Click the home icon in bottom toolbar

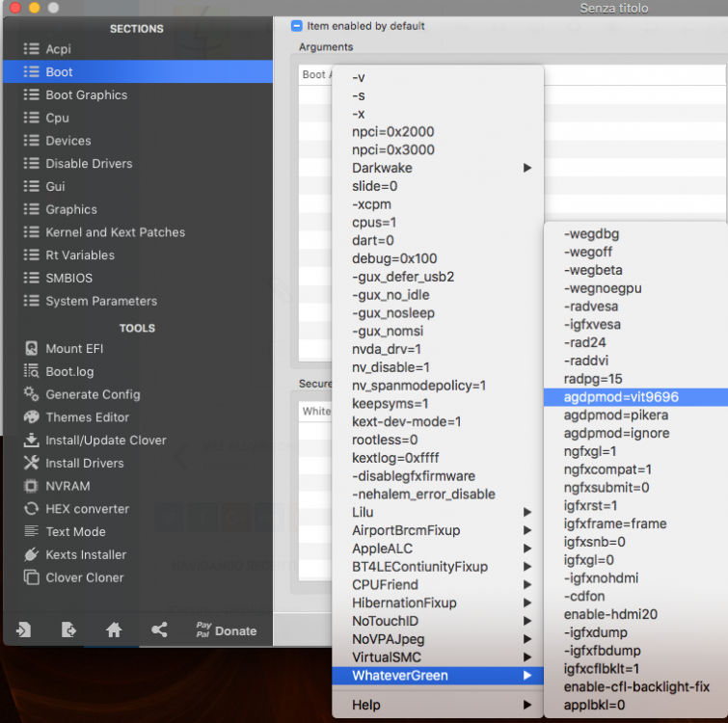(x=114, y=629)
